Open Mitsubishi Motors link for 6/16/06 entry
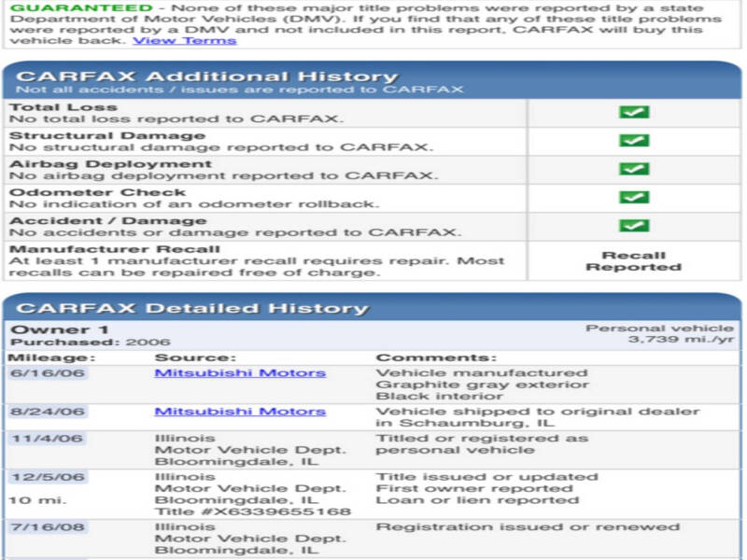 240,372
